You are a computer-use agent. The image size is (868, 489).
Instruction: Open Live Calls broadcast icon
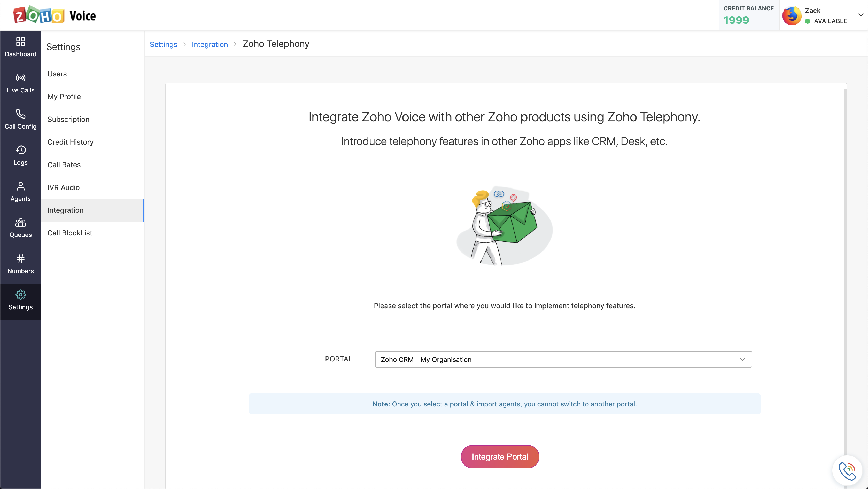[x=21, y=78]
